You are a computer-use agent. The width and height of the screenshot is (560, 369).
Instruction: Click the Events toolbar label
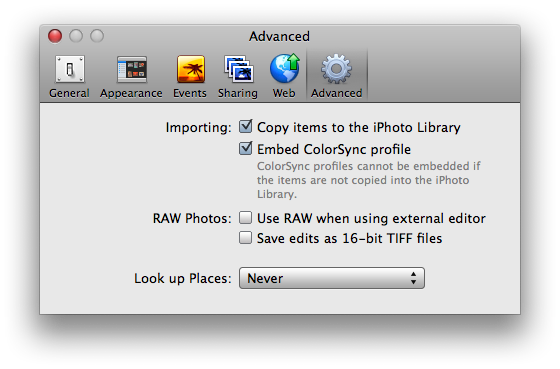pyautogui.click(x=190, y=93)
